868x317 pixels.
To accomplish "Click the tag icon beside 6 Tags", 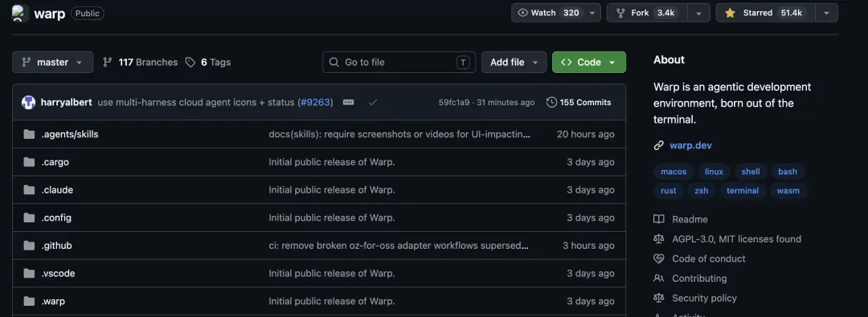I will (x=190, y=62).
